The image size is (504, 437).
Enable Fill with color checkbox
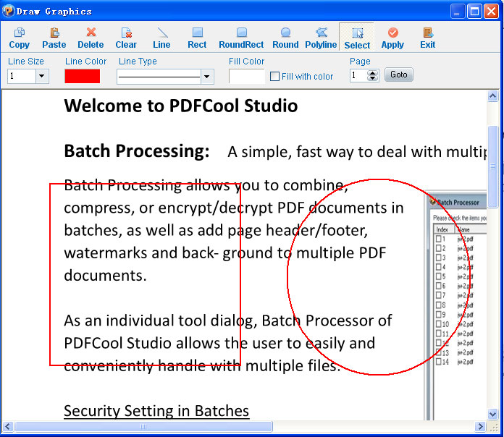[274, 77]
